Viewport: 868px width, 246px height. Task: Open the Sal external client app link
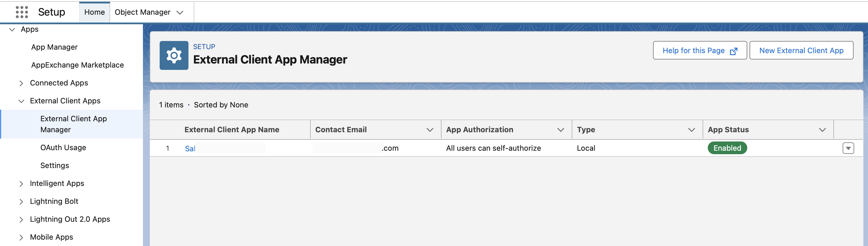[x=190, y=149]
